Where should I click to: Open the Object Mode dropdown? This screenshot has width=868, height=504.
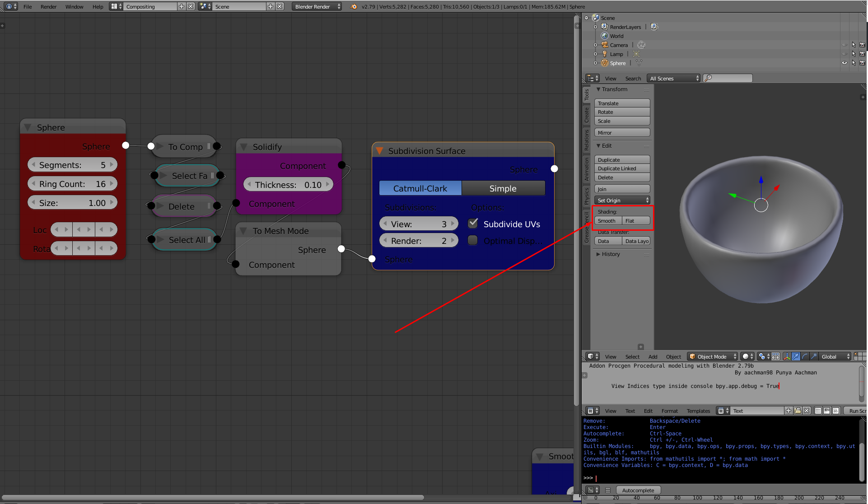713,356
